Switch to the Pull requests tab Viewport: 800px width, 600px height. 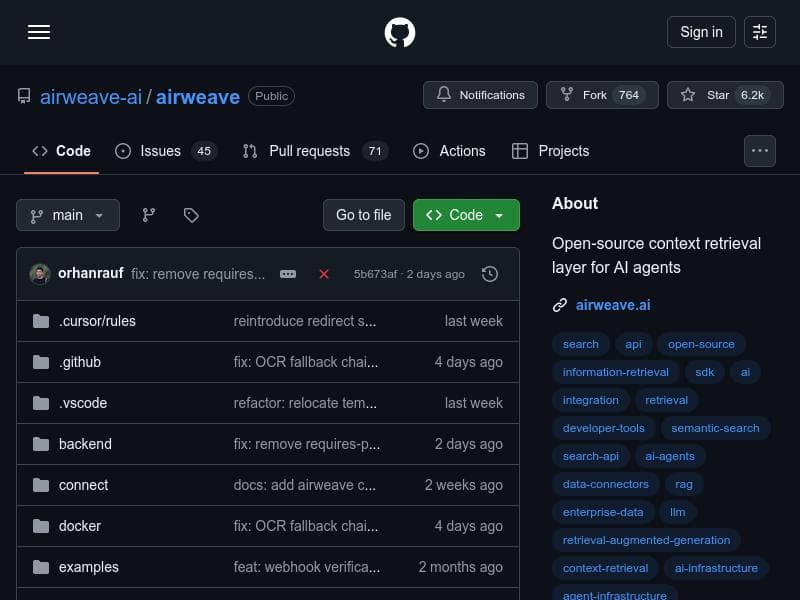coord(315,151)
